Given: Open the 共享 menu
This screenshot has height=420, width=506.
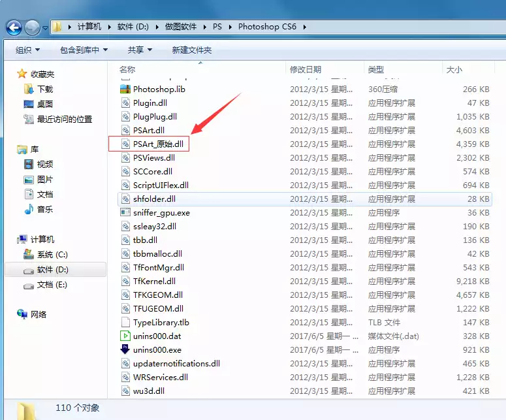Looking at the screenshot, I should click(140, 50).
